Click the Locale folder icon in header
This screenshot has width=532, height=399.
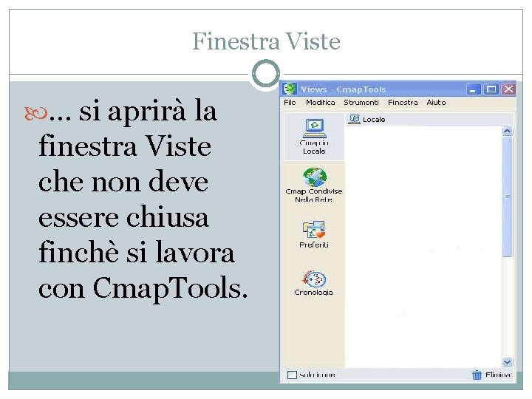[x=354, y=119]
